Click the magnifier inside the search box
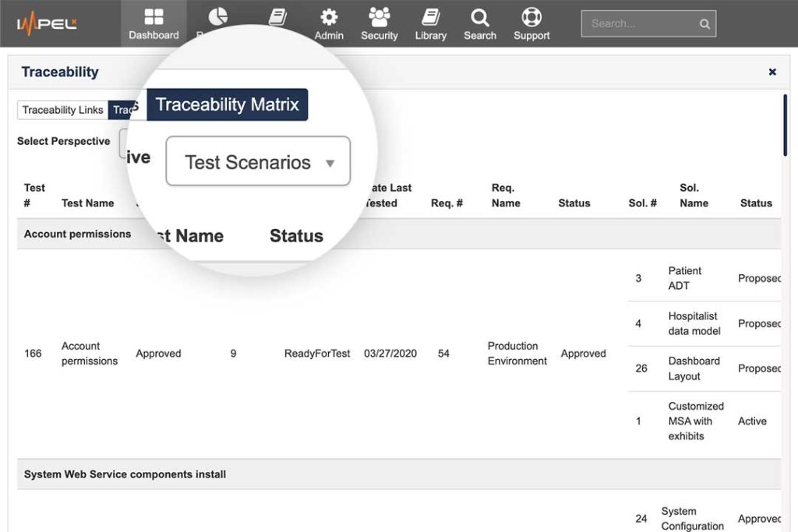Viewport: 798px width, 532px height. 704,23
